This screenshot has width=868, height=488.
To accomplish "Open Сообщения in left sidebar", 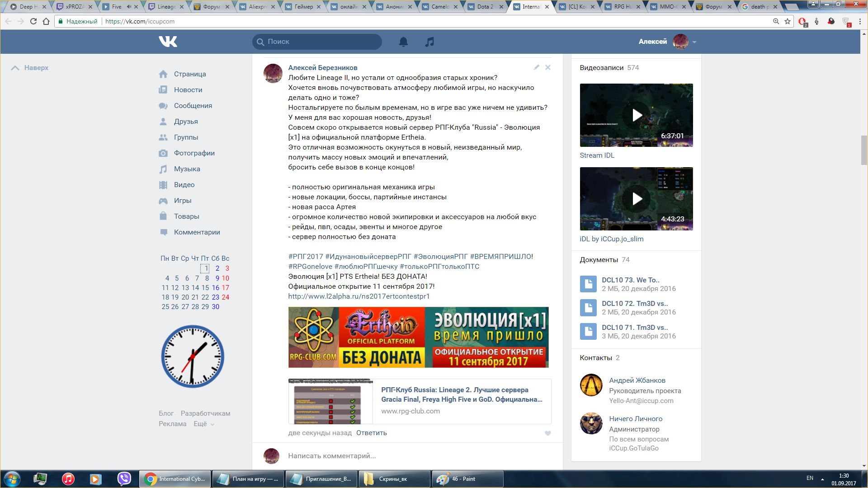I will [193, 106].
